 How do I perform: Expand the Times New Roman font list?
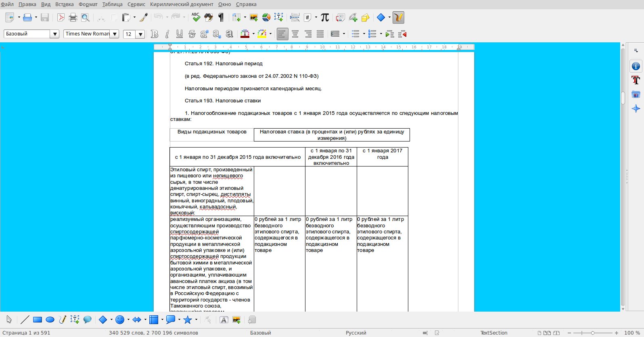pos(115,34)
